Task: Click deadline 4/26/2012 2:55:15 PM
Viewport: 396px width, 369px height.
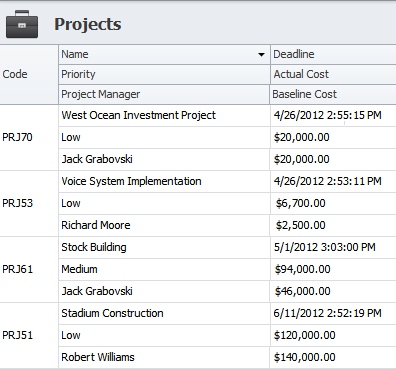Action: point(333,115)
